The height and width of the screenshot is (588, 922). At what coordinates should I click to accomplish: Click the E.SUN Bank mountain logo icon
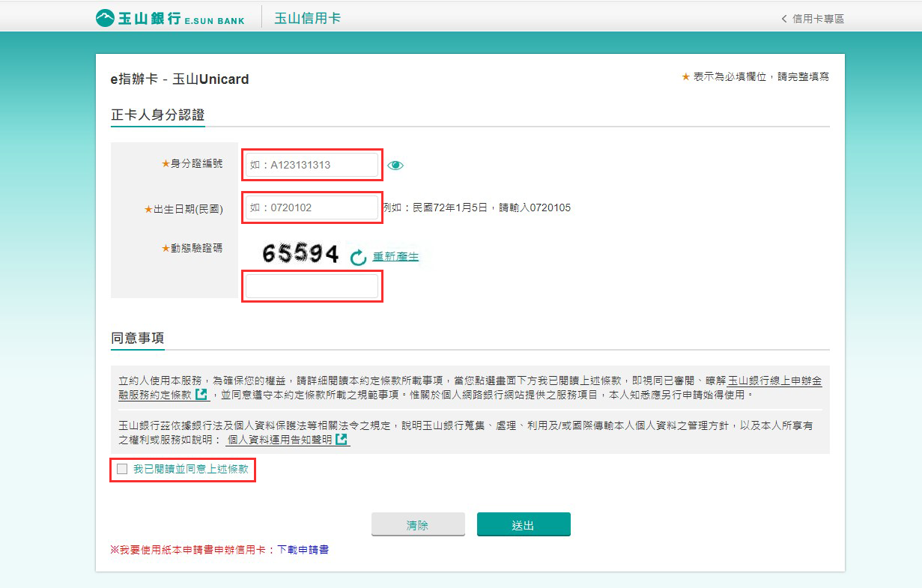[106, 18]
